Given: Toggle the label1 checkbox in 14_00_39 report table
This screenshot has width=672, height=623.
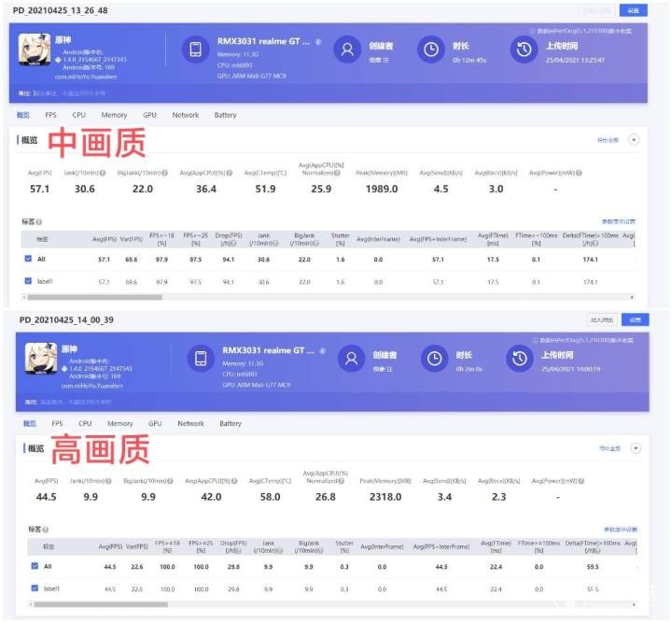Looking at the screenshot, I should click(35, 588).
